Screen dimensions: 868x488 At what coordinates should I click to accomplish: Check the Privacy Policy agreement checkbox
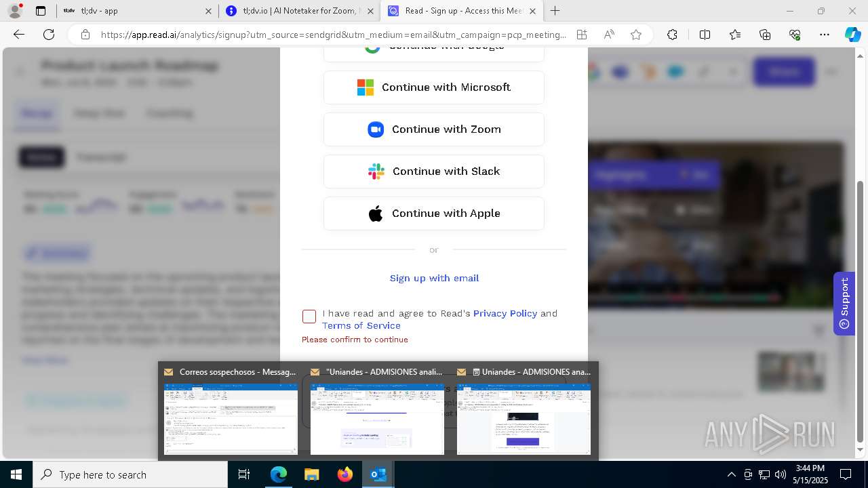click(x=309, y=317)
